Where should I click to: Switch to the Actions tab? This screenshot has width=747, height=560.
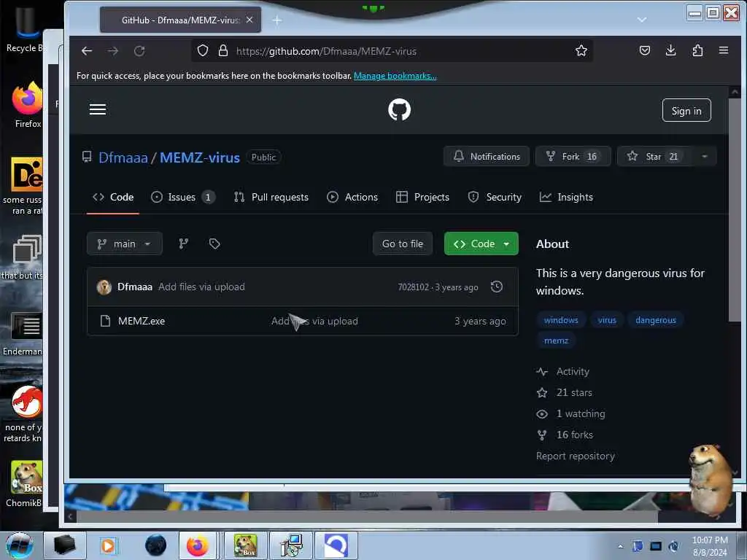click(352, 197)
